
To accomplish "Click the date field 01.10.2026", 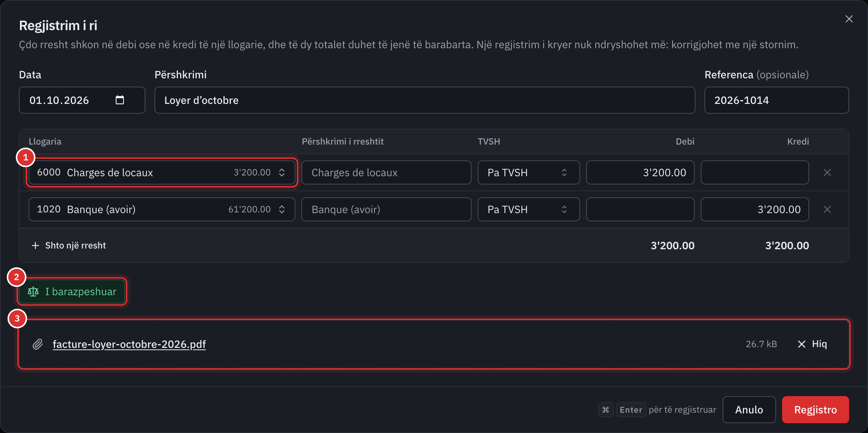I will point(82,100).
